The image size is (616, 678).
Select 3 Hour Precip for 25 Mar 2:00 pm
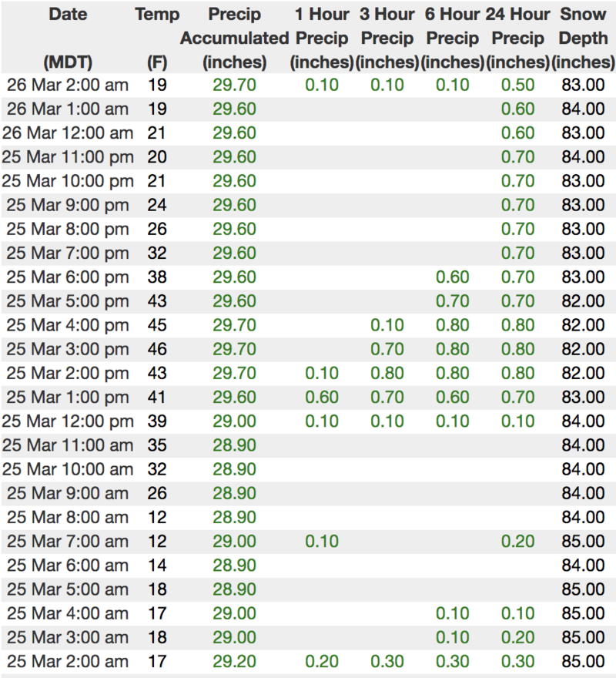pyautogui.click(x=387, y=374)
